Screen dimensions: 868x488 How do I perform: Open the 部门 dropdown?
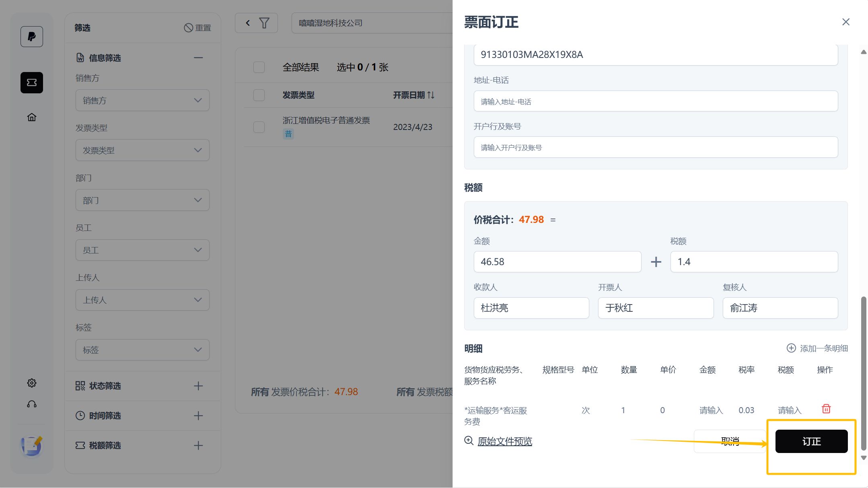142,200
